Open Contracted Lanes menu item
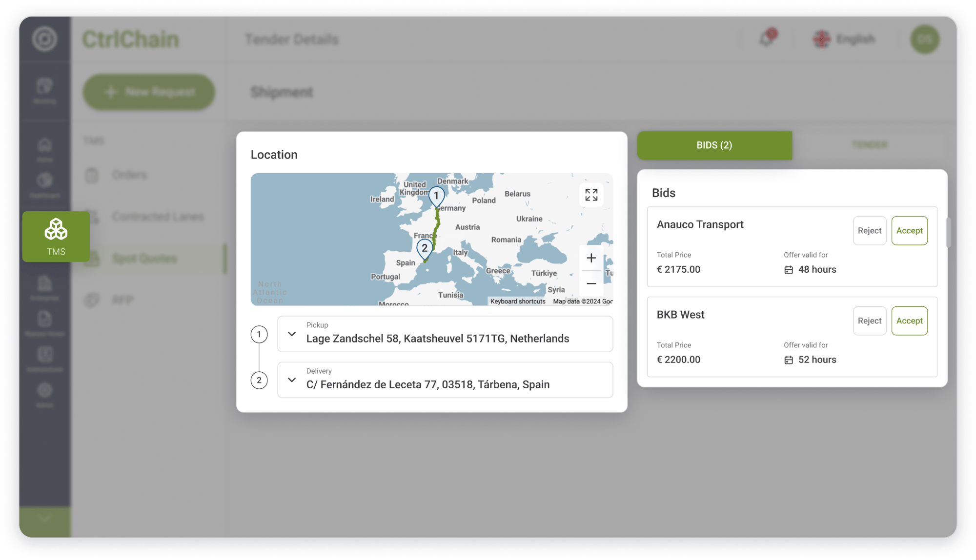The width and height of the screenshot is (976, 560). click(x=158, y=217)
